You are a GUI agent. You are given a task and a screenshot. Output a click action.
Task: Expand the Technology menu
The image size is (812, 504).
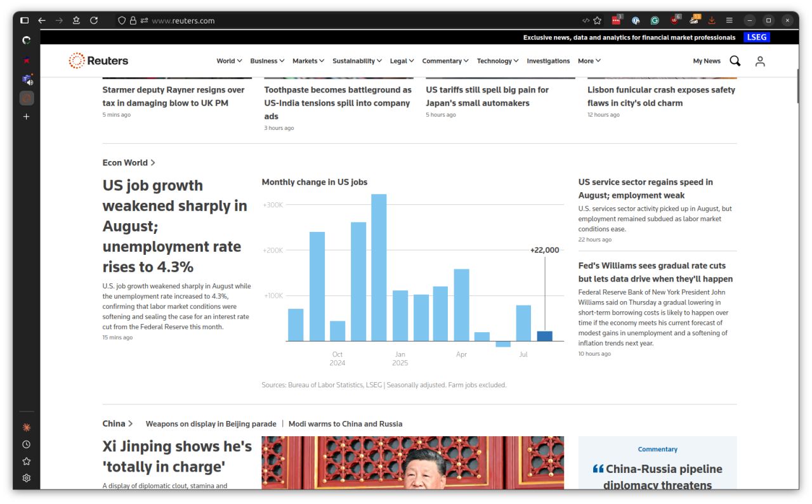498,61
